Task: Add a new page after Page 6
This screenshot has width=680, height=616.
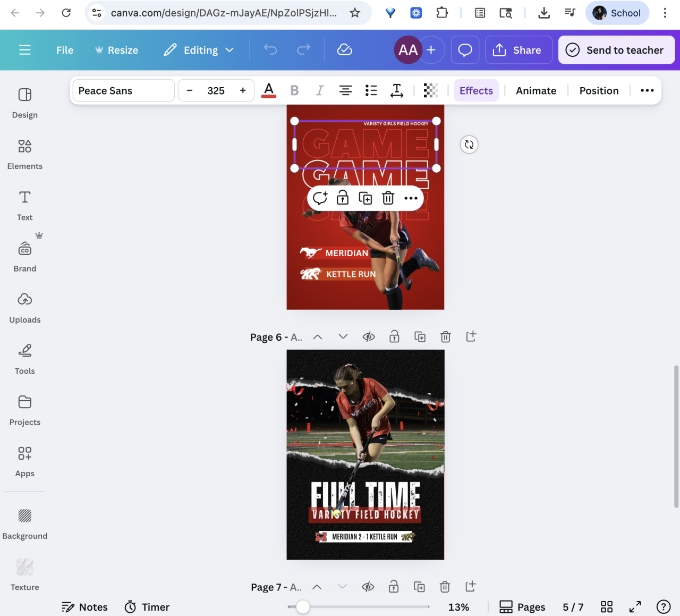Action: coord(471,336)
